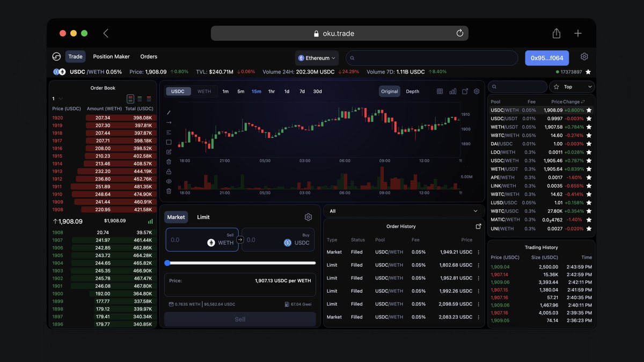Show asks-only order book view
The image size is (644, 362).
149,99
